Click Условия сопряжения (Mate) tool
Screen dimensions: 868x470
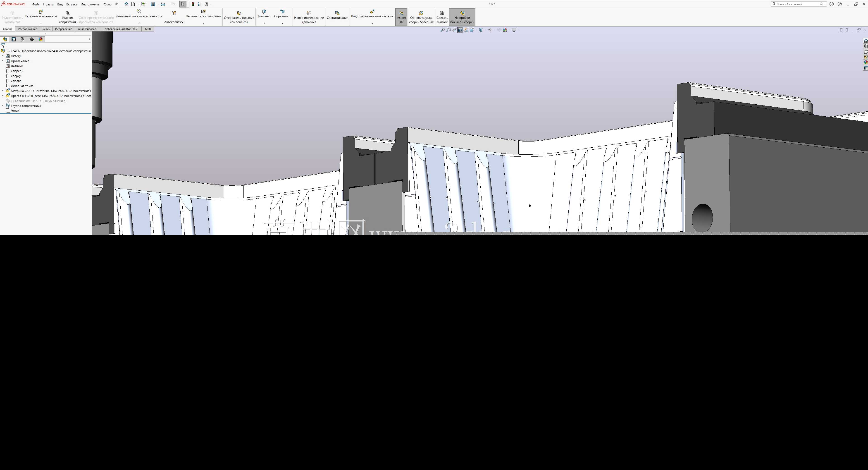(x=68, y=17)
